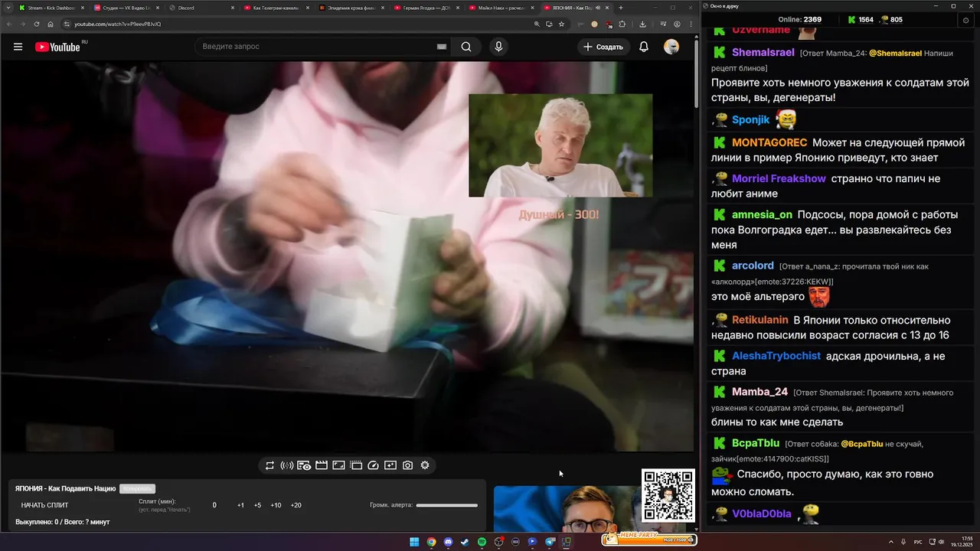Click the split minutes value 0
This screenshot has height=551, width=980.
tap(214, 505)
